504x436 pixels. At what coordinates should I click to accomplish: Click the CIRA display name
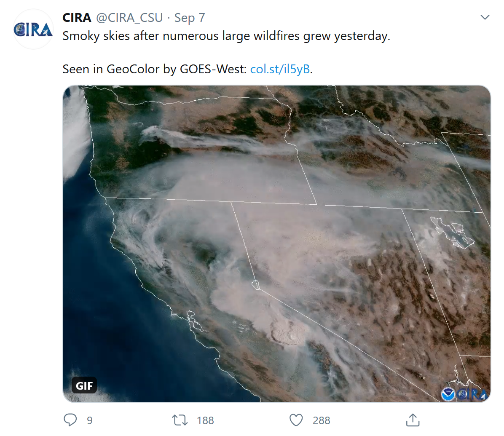(x=77, y=18)
